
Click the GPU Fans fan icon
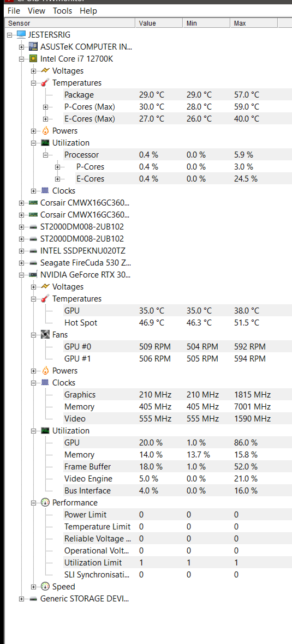(45, 335)
